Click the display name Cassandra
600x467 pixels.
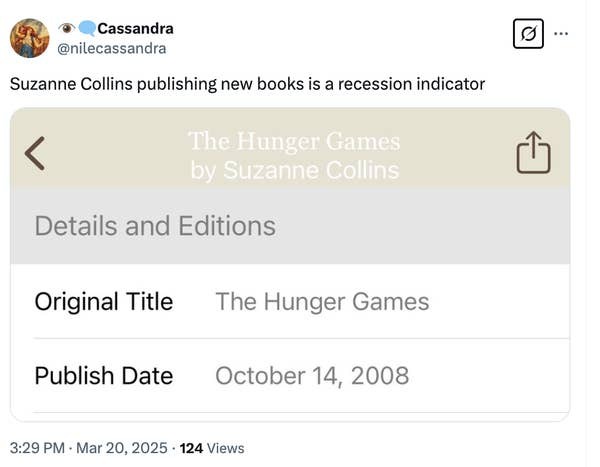pyautogui.click(x=135, y=28)
